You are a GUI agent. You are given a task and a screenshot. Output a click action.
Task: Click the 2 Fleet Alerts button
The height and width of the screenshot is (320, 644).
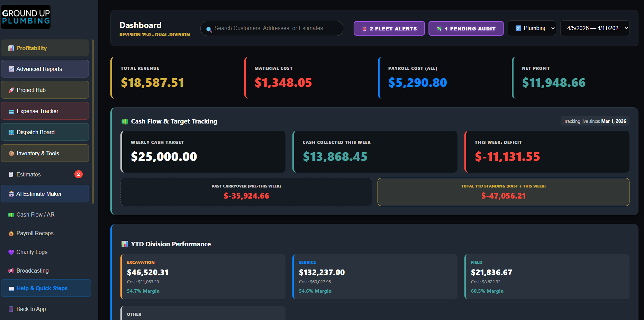click(389, 28)
